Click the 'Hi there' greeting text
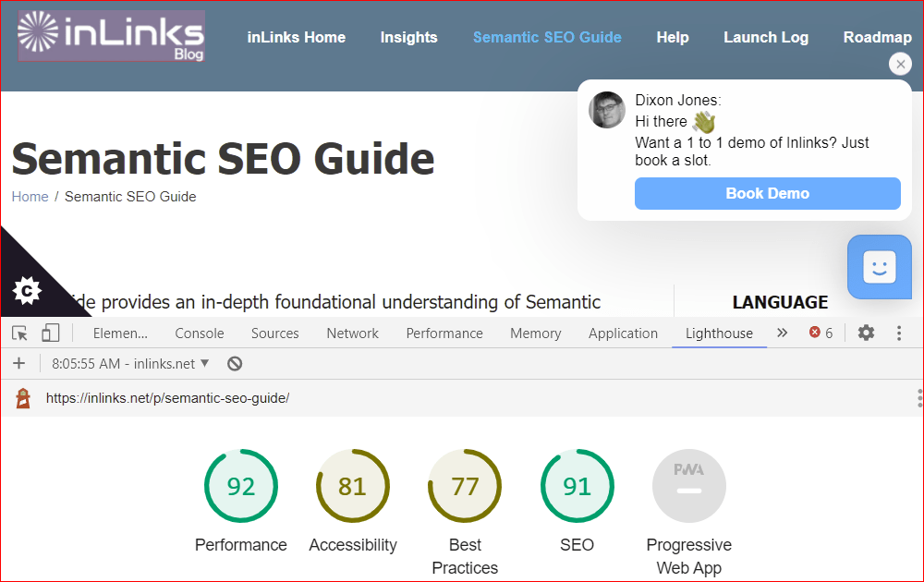The image size is (924, 582). (x=662, y=121)
